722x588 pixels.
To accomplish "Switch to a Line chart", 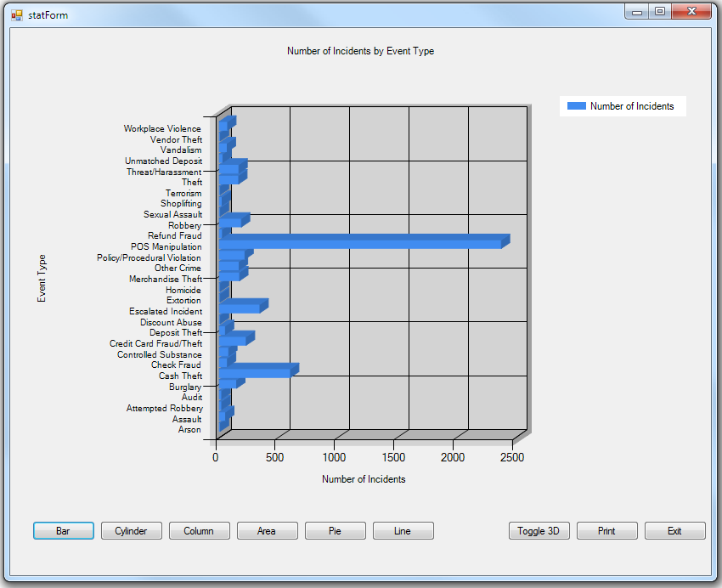I will pos(403,530).
